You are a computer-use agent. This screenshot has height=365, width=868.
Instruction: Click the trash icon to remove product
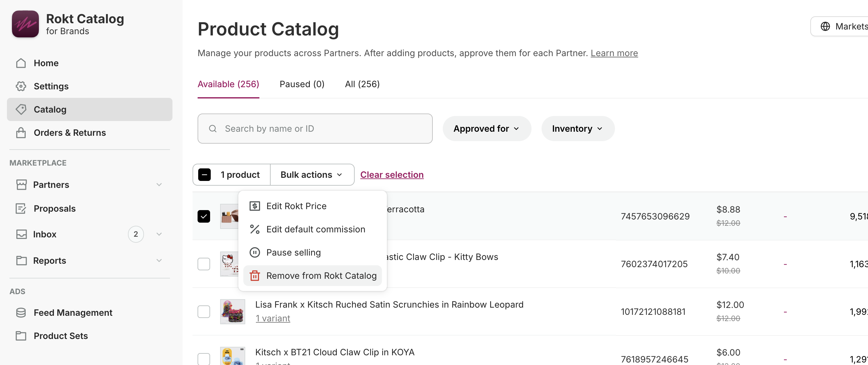pos(255,276)
